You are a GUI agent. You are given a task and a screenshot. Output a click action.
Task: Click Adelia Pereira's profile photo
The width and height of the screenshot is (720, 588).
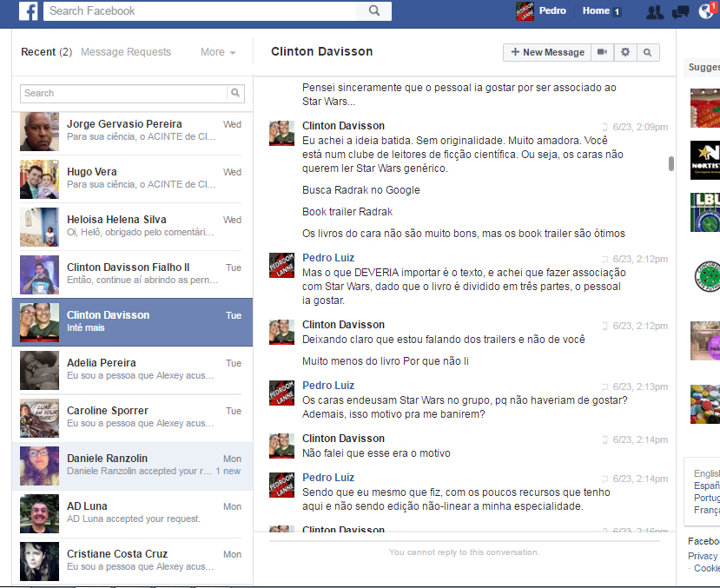[x=39, y=370]
